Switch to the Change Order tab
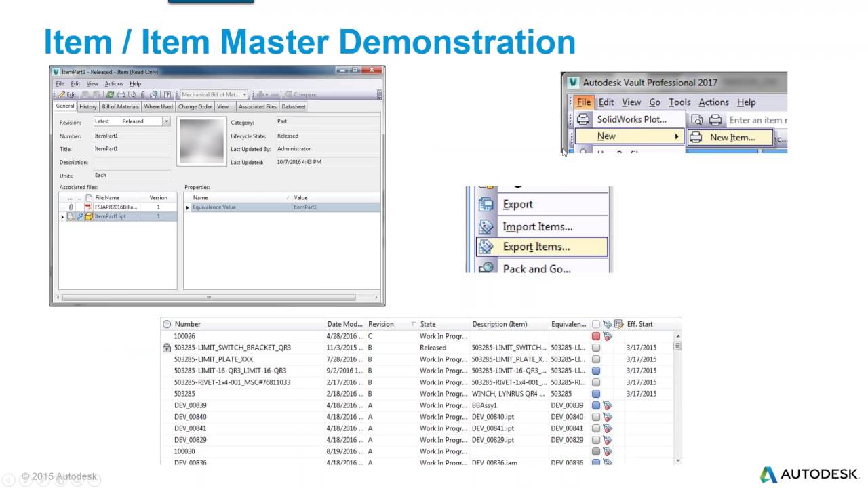This screenshot has height=488, width=868. point(195,106)
